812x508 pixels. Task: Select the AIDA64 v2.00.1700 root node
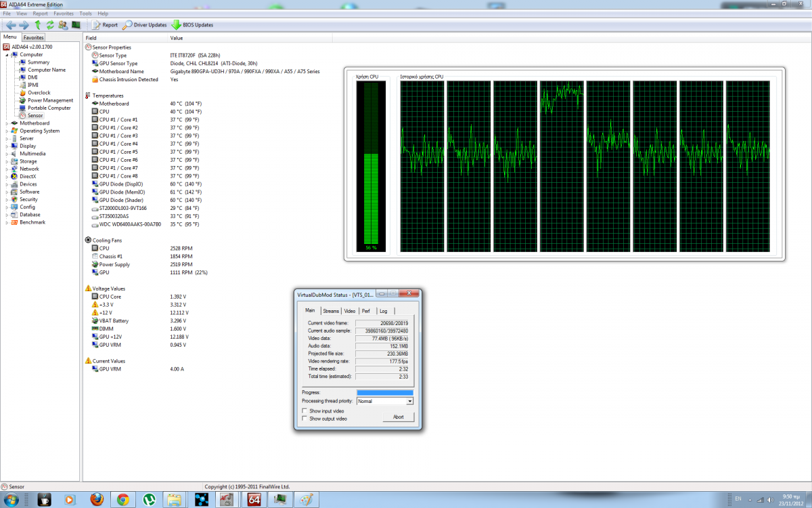(x=32, y=47)
